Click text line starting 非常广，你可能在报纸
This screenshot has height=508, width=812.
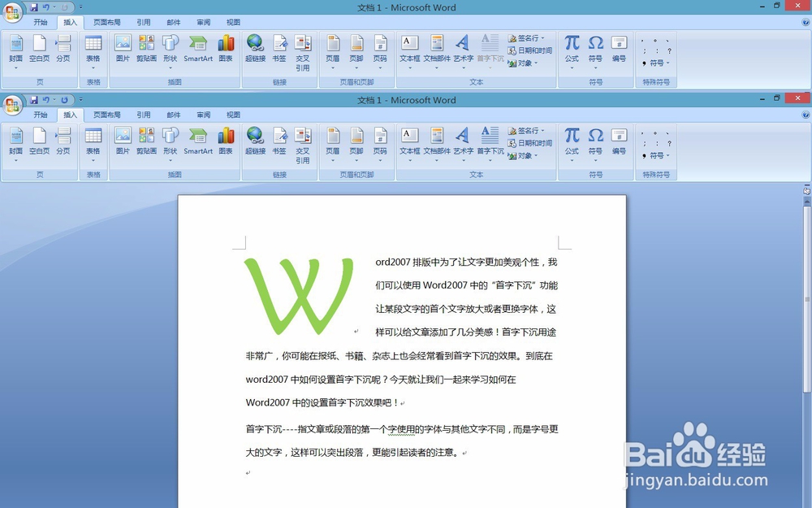[400, 356]
